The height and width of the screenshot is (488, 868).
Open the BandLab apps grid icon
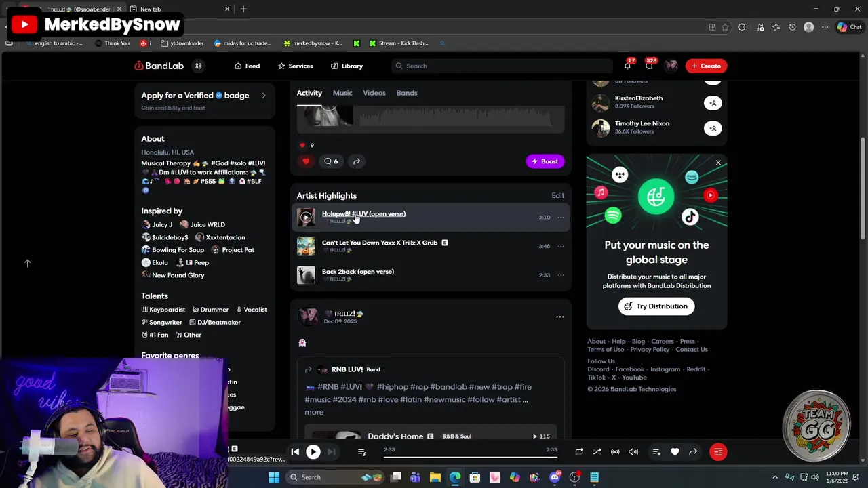point(198,66)
